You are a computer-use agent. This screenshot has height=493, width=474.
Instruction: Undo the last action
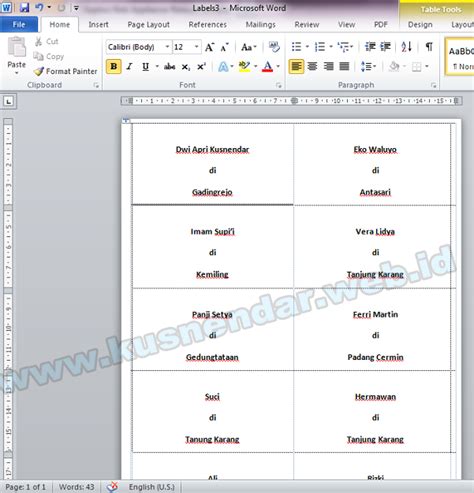pyautogui.click(x=39, y=7)
